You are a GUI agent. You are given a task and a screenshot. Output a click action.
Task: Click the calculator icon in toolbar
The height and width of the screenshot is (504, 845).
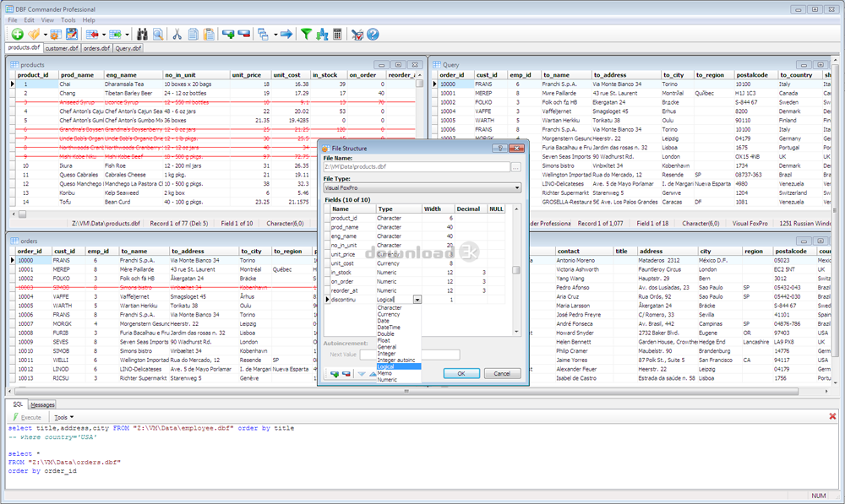point(337,35)
